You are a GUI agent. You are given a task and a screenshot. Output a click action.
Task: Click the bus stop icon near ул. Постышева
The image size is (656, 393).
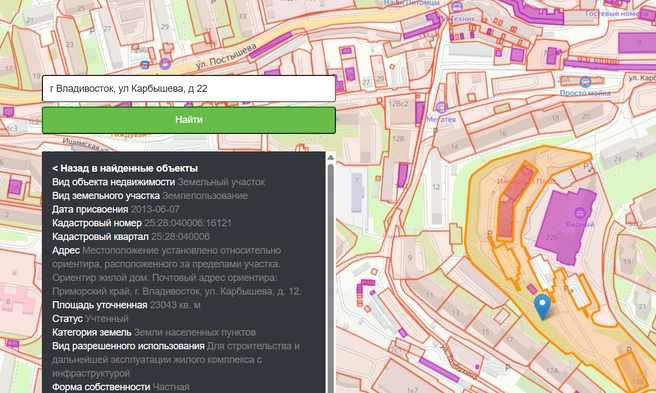pos(145,65)
